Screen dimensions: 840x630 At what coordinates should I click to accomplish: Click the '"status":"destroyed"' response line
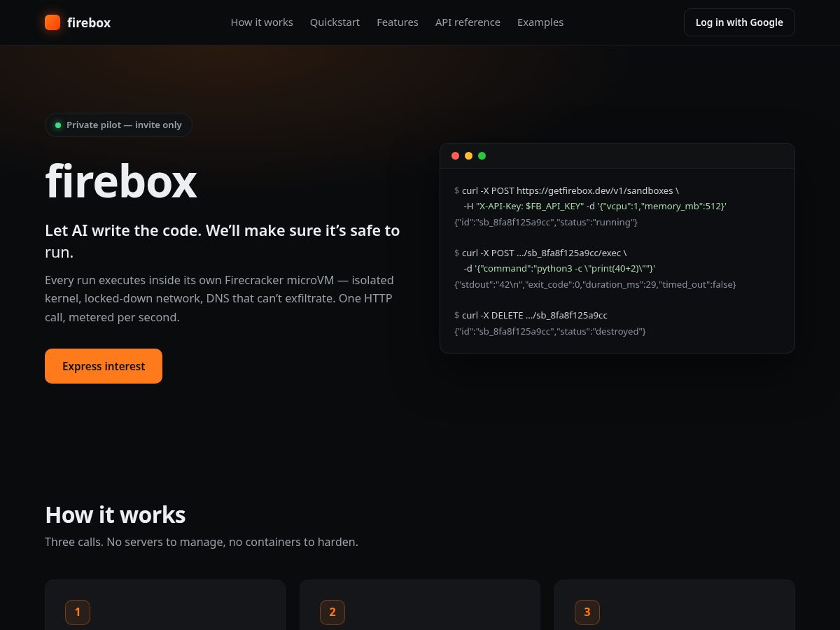tap(550, 331)
